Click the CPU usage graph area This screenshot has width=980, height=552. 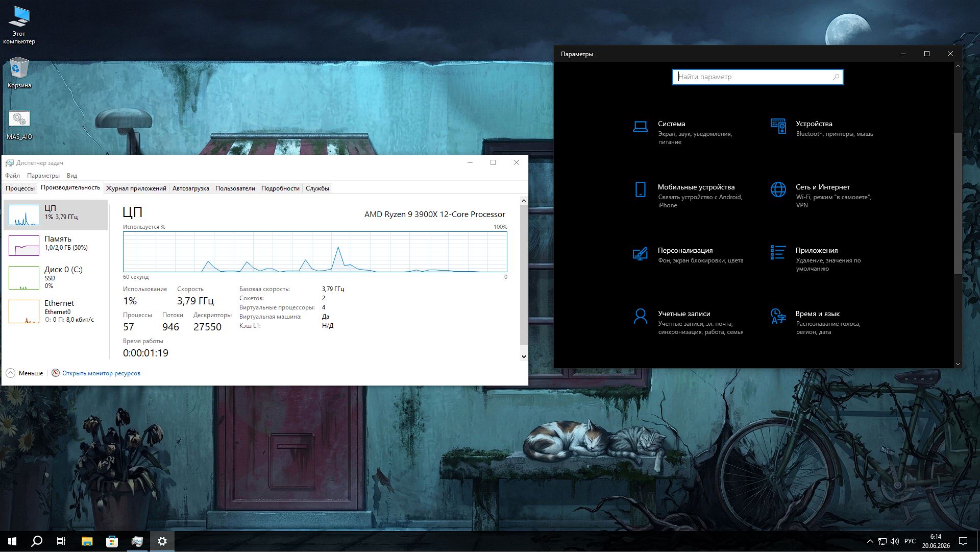[315, 252]
